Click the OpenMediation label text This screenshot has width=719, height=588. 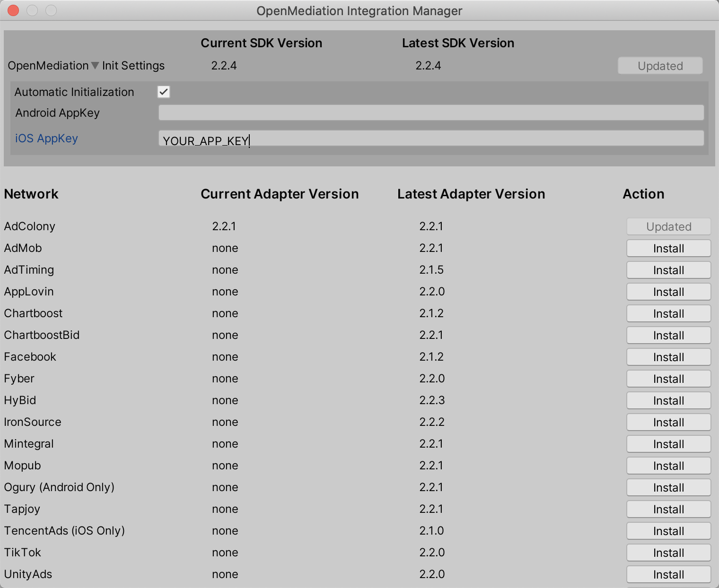(48, 66)
